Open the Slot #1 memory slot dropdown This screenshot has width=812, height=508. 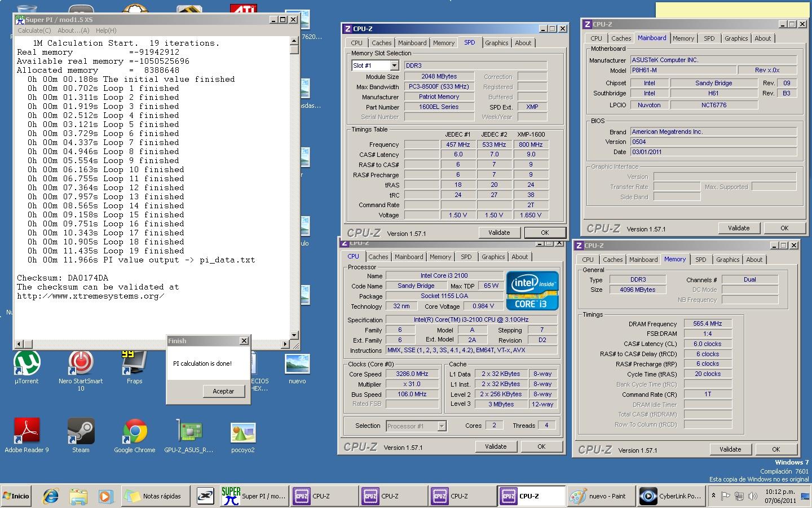coord(394,65)
